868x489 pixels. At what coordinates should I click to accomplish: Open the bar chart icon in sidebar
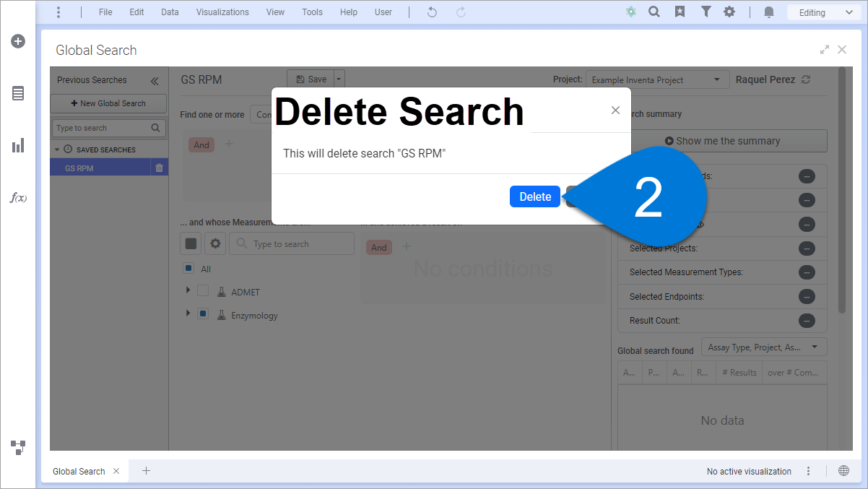18,146
